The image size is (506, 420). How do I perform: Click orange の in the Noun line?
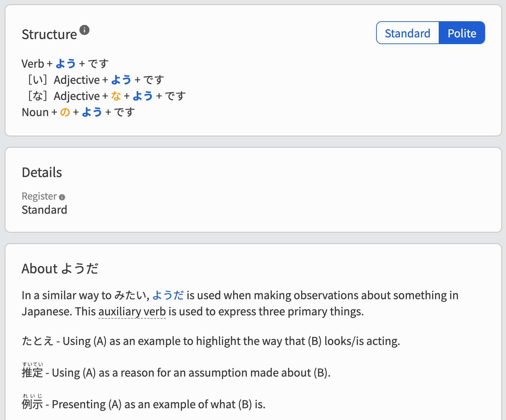point(65,112)
